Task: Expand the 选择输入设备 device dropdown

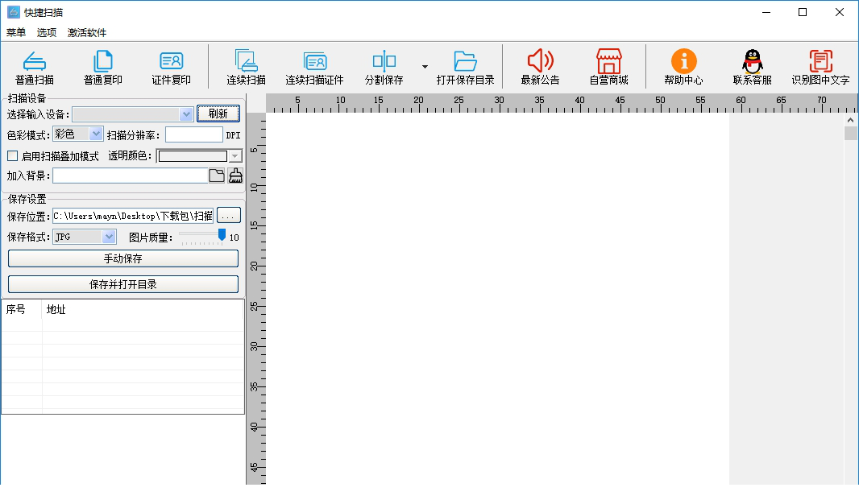Action: tap(186, 114)
